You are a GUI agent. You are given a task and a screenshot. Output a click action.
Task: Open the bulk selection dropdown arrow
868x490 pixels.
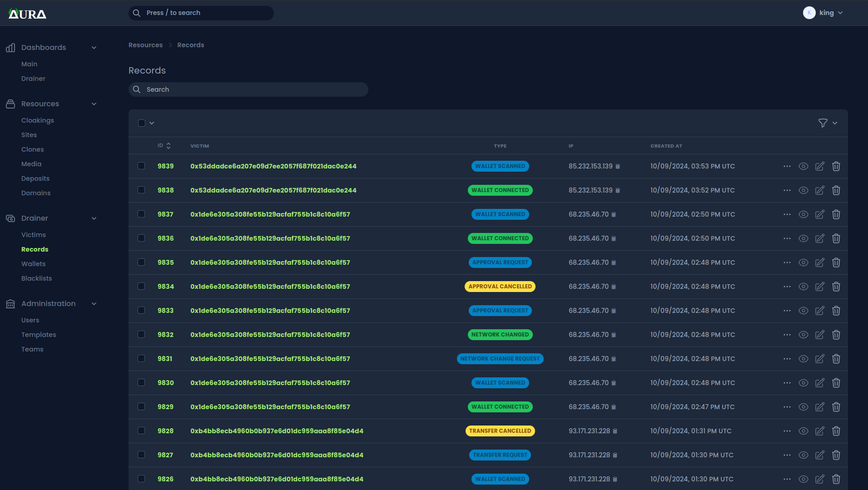coord(152,123)
